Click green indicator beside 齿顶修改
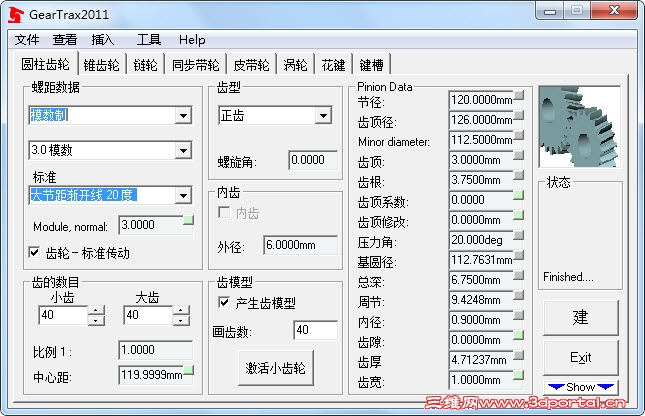This screenshot has width=645, height=416. pos(519,215)
